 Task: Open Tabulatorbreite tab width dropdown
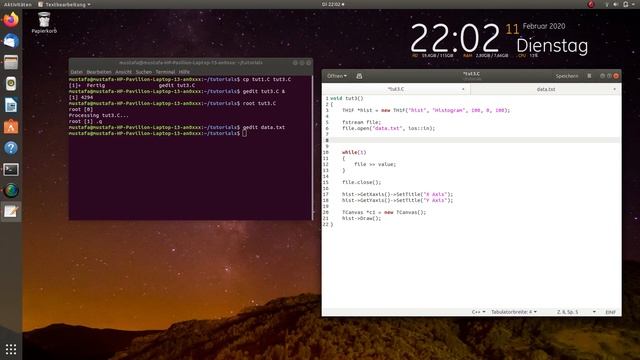pos(513,312)
